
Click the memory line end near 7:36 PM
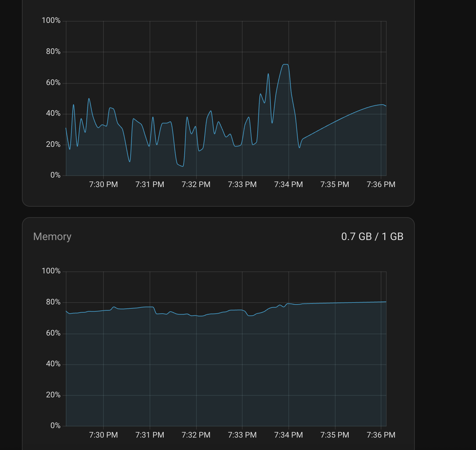click(x=386, y=302)
